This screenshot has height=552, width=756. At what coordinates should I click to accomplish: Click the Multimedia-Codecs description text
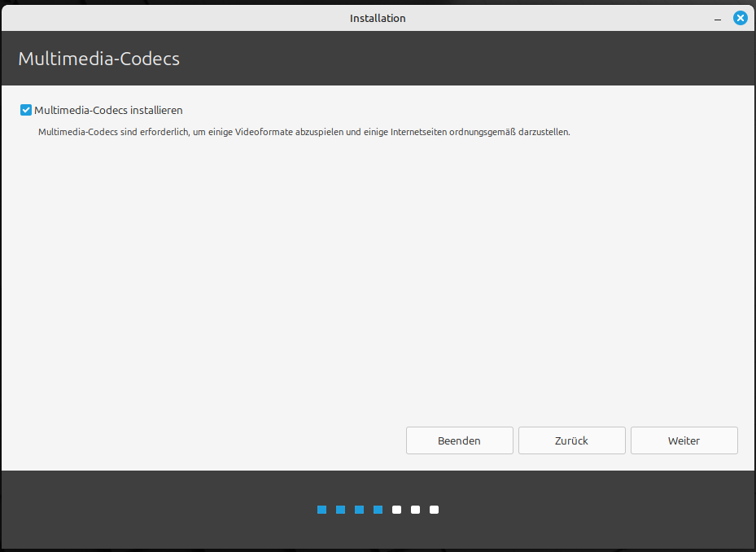pyautogui.click(x=304, y=132)
